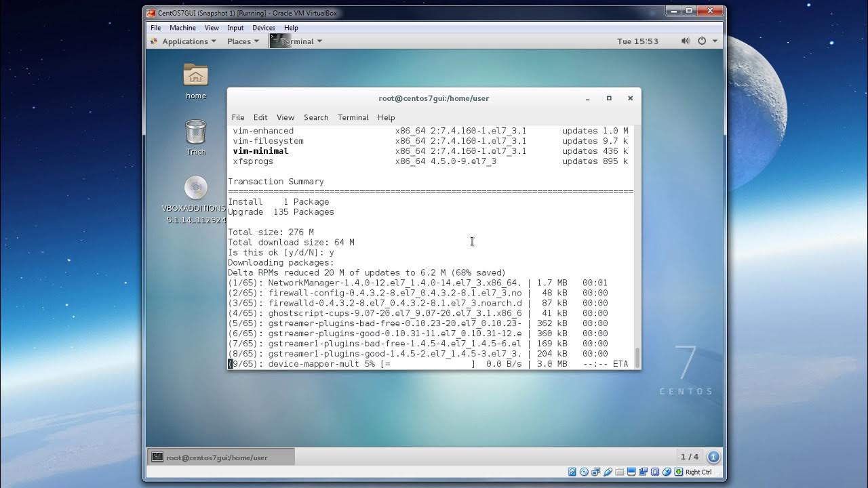
Task: Click VirtualBox display status icon
Action: click(631, 472)
